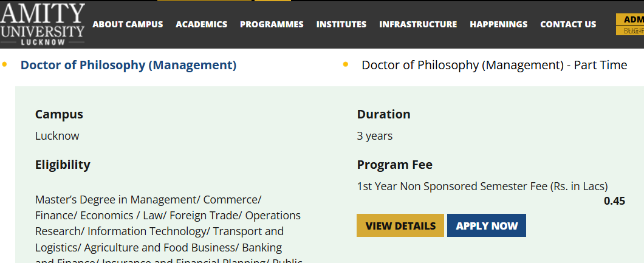Go to the Contact Us page

coord(568,24)
